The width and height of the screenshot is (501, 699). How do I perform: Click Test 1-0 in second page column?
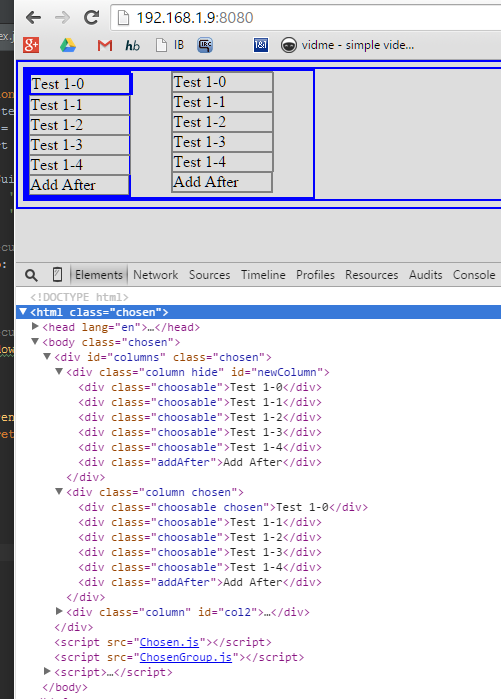click(222, 82)
